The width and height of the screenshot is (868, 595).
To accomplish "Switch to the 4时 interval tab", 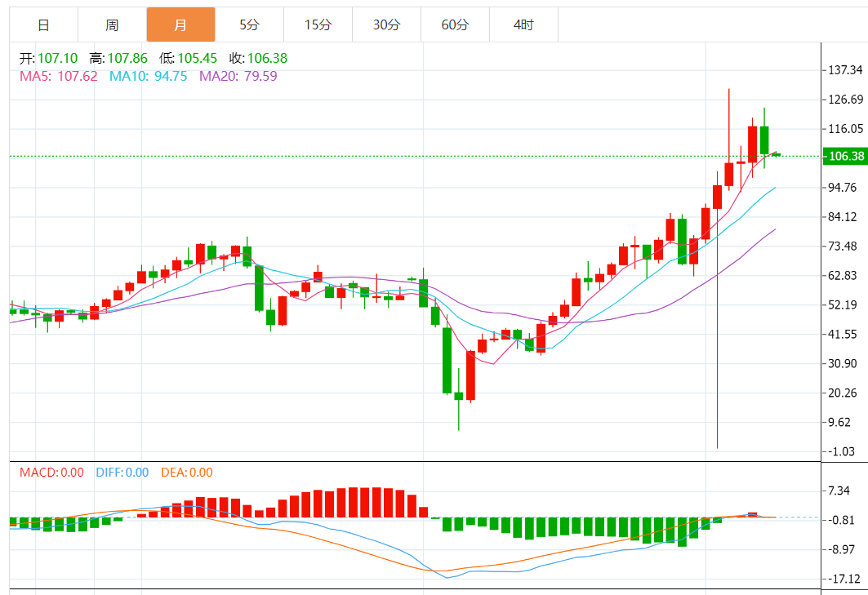I will (x=523, y=25).
